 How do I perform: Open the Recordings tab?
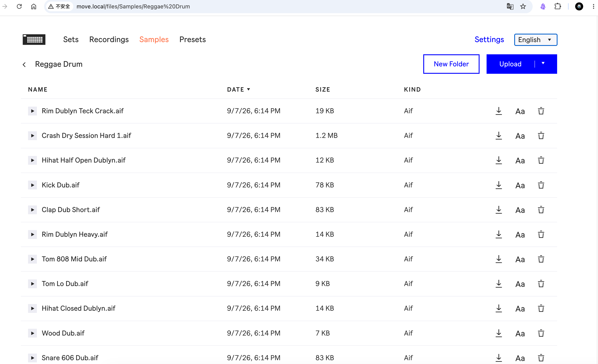[109, 39]
